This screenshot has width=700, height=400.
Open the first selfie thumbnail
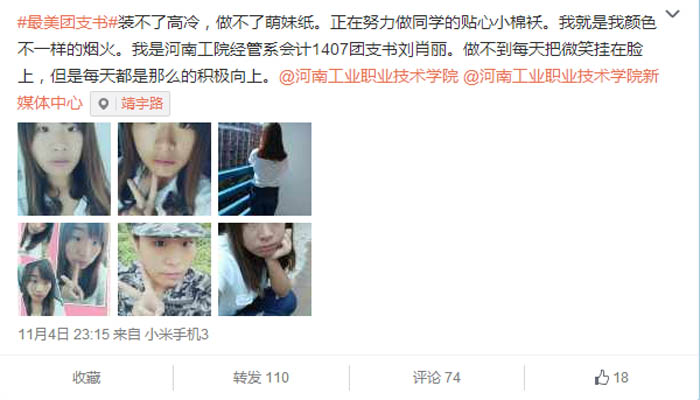coord(64,169)
